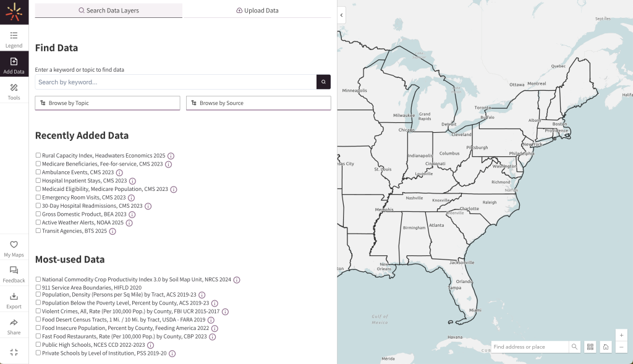Screen dimensions: 633x364
Task: Enable the Ambulance Events, CMS 2023 layer
Action: coord(38,172)
